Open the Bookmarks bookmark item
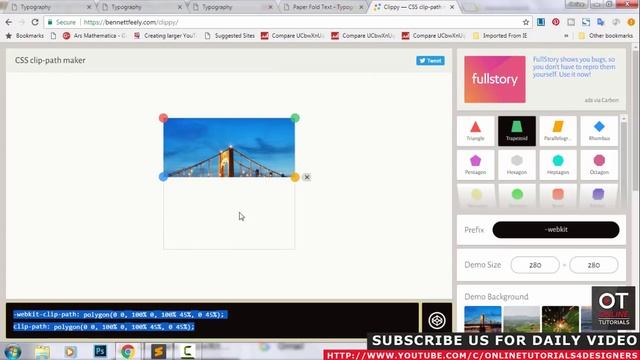The width and height of the screenshot is (640, 360). [24, 36]
